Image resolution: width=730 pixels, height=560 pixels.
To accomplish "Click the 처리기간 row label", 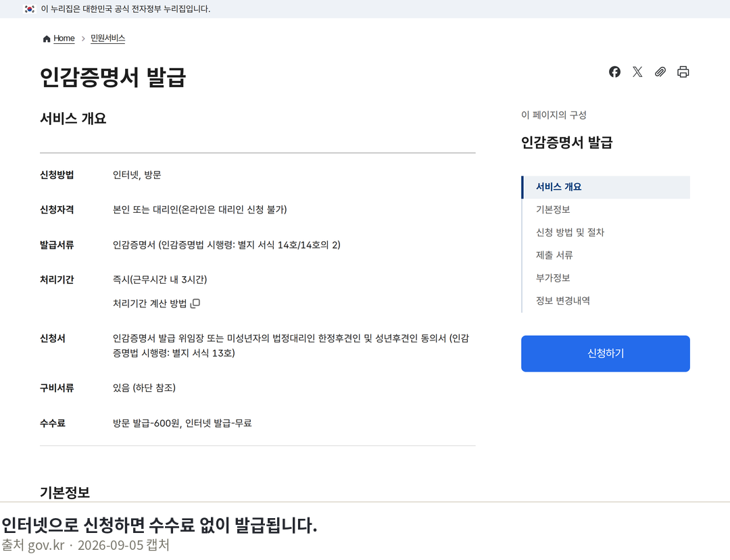I will point(57,280).
